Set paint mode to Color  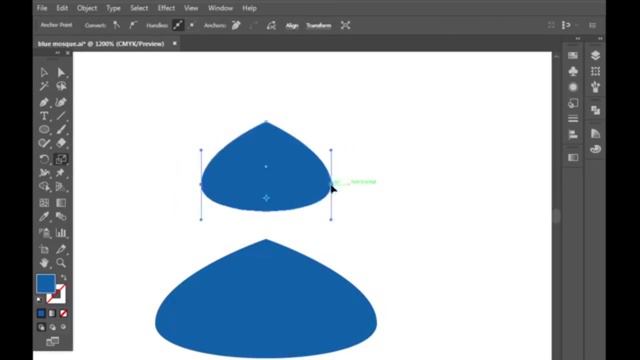pyautogui.click(x=41, y=313)
